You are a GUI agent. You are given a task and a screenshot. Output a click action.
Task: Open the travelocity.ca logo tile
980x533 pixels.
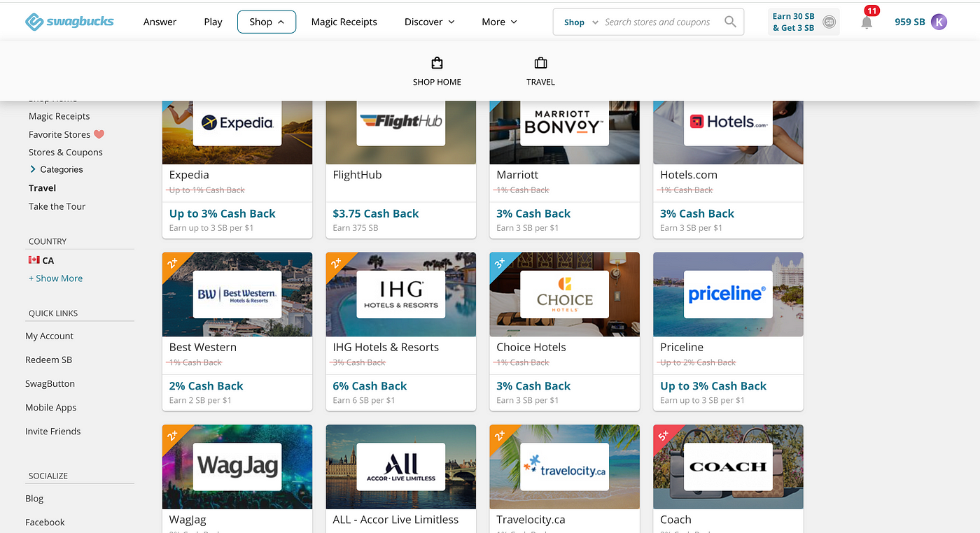564,467
